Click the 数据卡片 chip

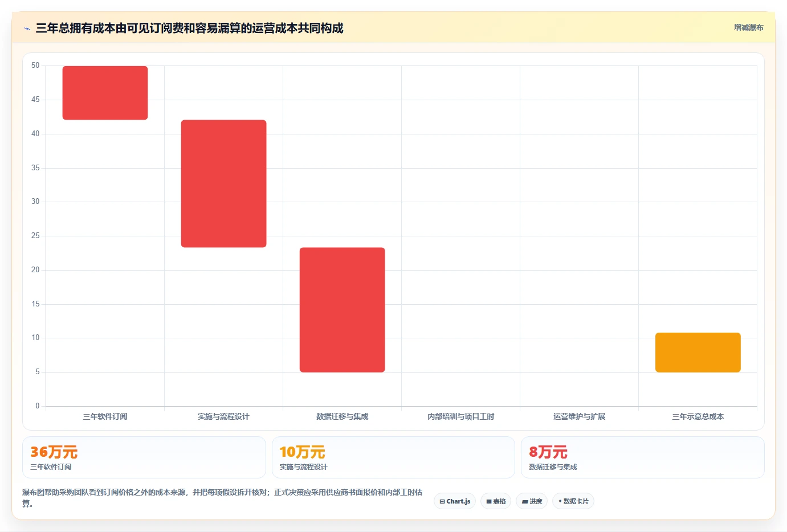pos(573,501)
